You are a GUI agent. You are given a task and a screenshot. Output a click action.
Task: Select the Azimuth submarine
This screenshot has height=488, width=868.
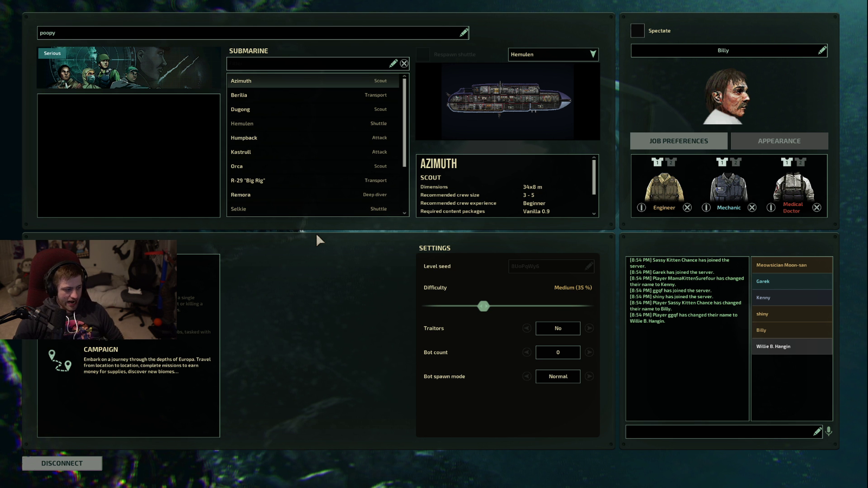313,81
